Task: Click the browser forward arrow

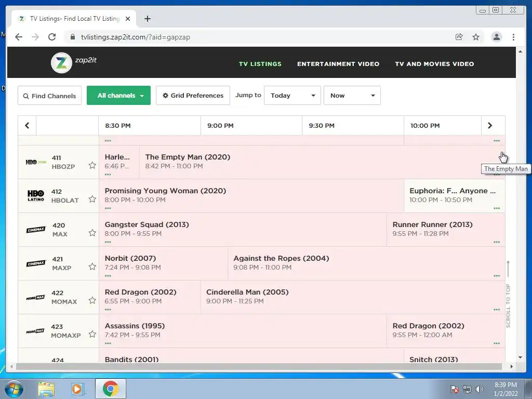Action: coord(35,37)
